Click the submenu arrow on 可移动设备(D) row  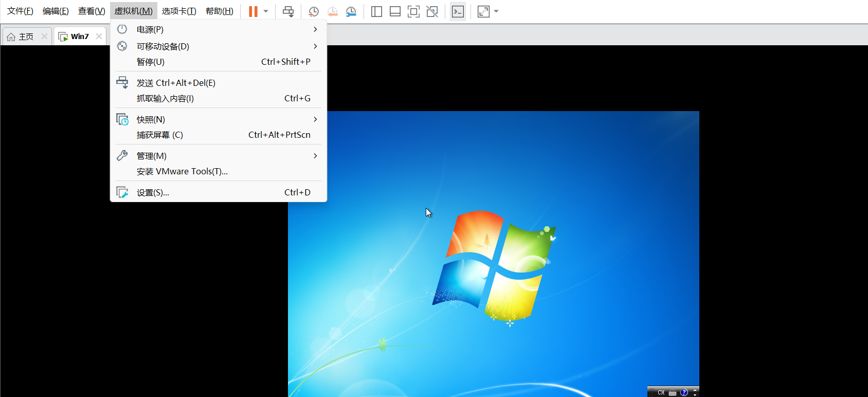click(315, 46)
